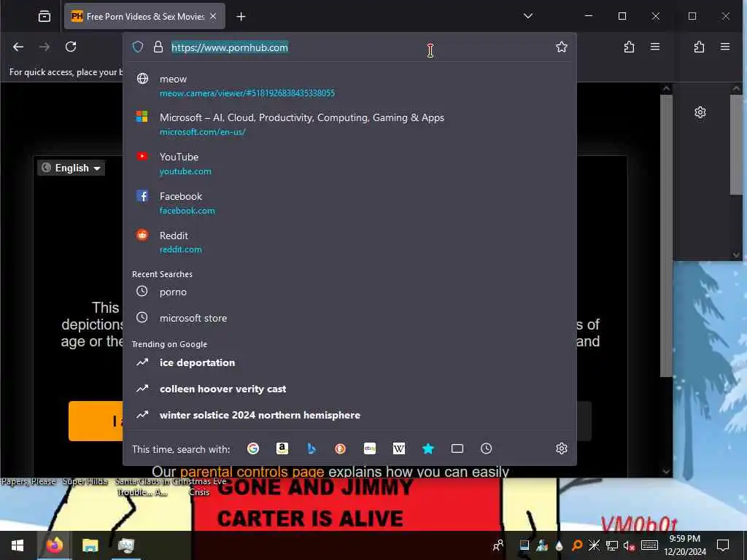747x560 pixels.
Task: Open the People icon in the taskbar
Action: click(x=498, y=545)
